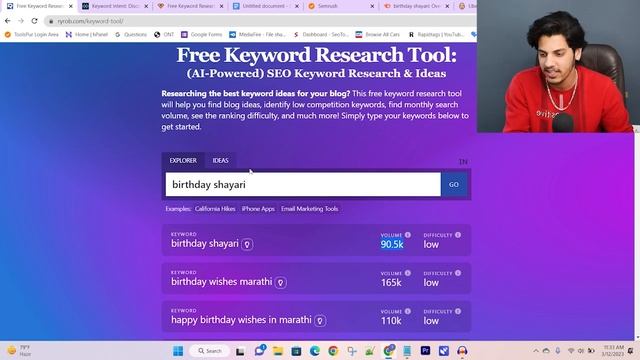Click the browser forward arrow
640x360 pixels.
(21, 21)
